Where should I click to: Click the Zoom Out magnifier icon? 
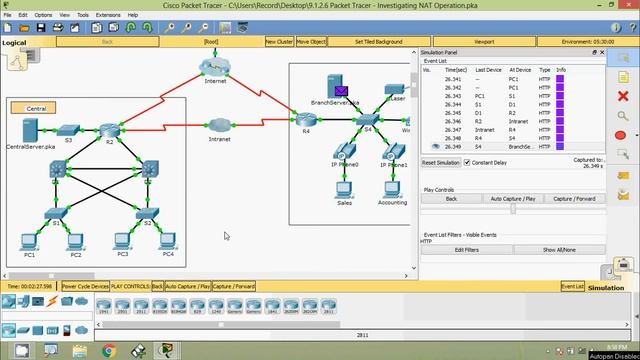click(203, 28)
